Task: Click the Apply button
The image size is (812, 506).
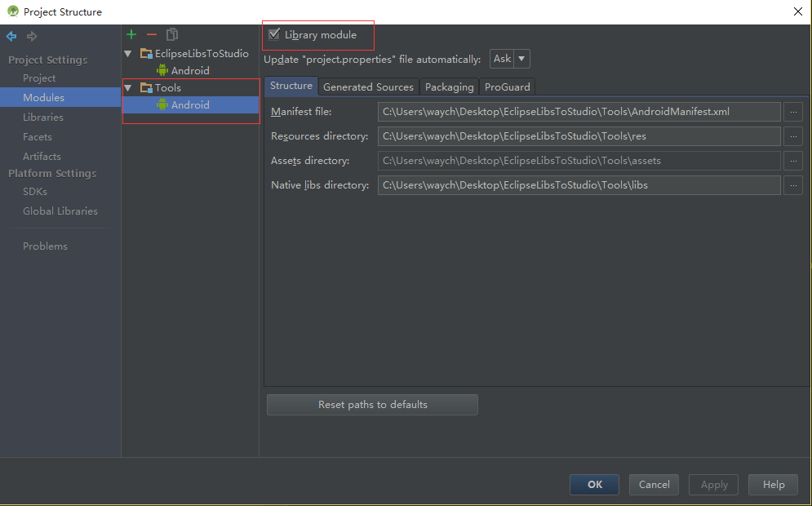Action: (714, 485)
